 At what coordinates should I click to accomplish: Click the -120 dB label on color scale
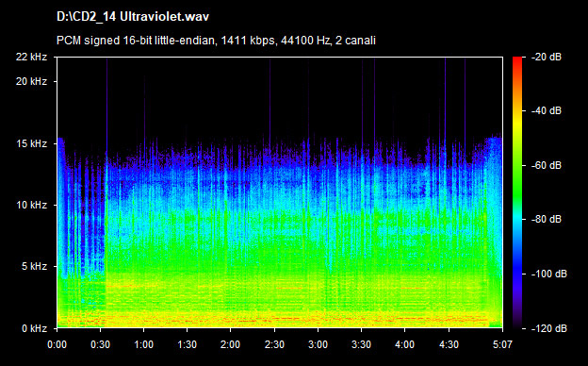pos(549,328)
